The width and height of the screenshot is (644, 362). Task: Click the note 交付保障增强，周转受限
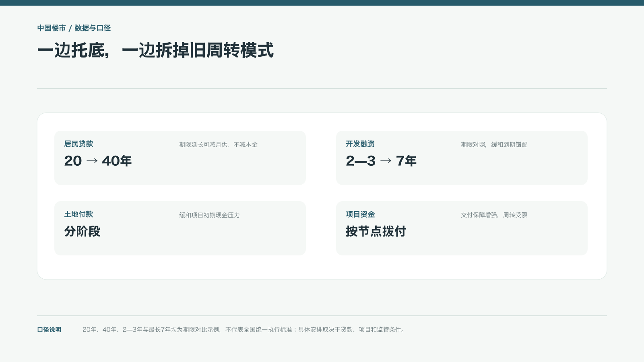(494, 215)
